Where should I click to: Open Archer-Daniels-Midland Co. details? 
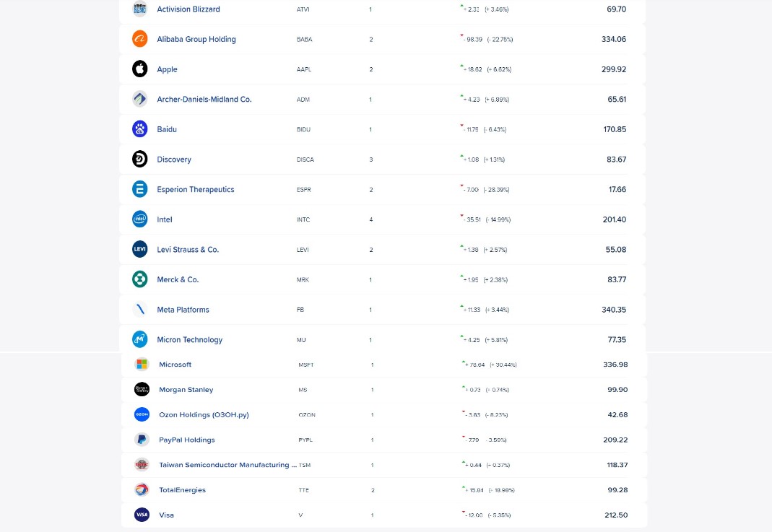coord(204,100)
